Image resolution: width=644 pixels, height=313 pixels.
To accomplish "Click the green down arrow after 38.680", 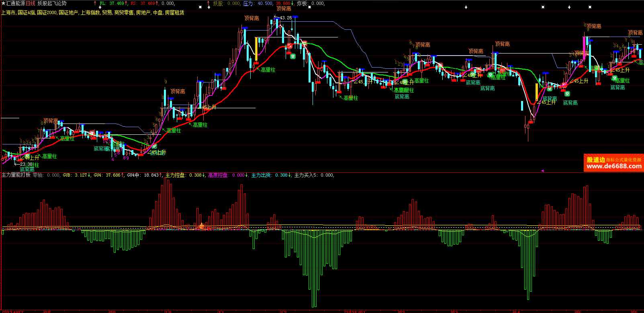I will (x=292, y=3).
